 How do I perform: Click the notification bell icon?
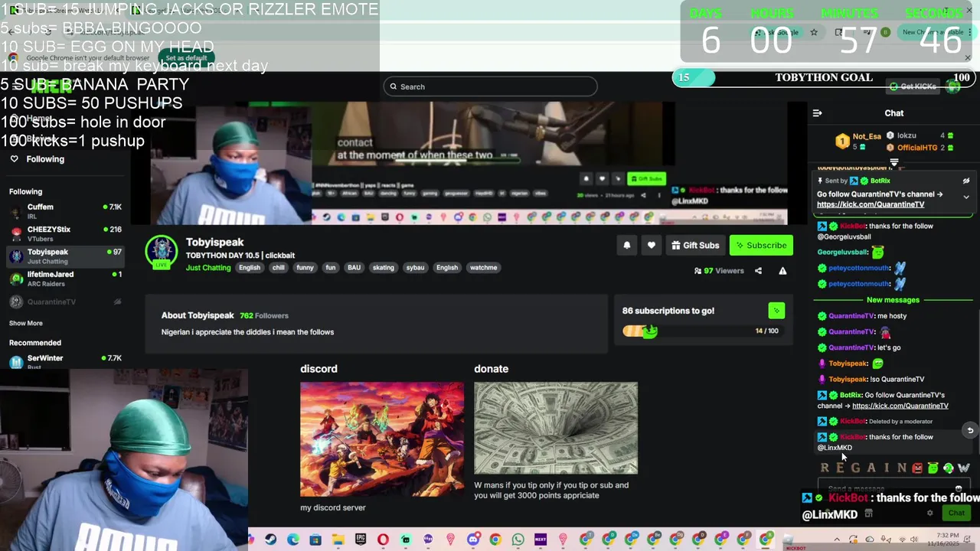[x=626, y=246]
